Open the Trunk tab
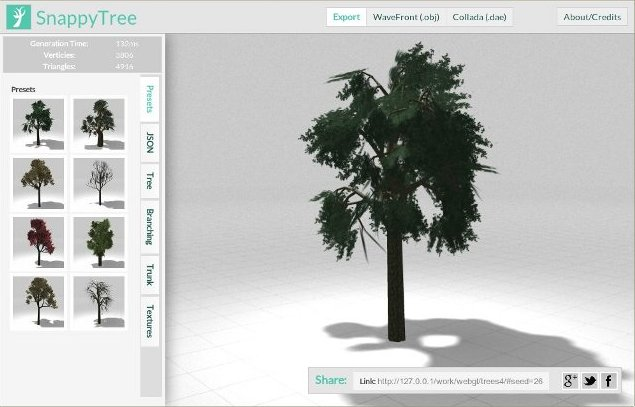Screen dimensions: 635x407 pos(150,274)
